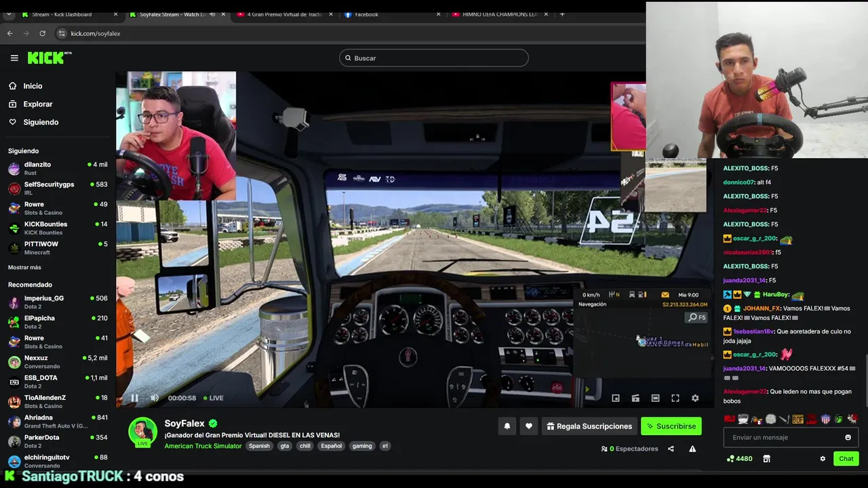
Task: Select the gta tag
Action: point(285,446)
